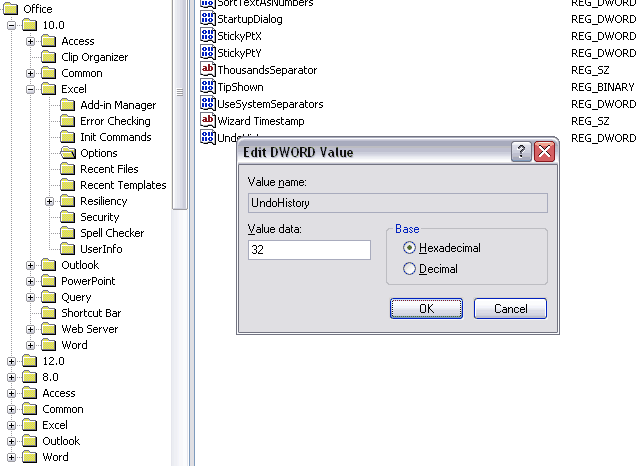Cancel the Edit DWORD Value dialog
The width and height of the screenshot is (642, 466).
pyautogui.click(x=510, y=308)
